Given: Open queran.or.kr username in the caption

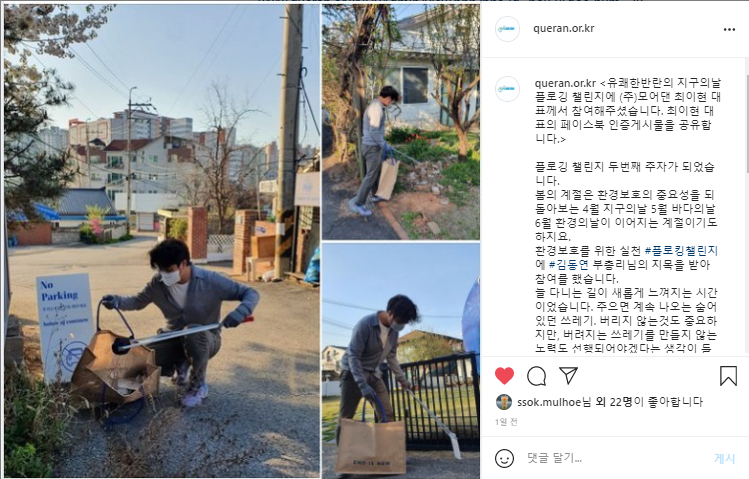Looking at the screenshot, I should (x=565, y=83).
